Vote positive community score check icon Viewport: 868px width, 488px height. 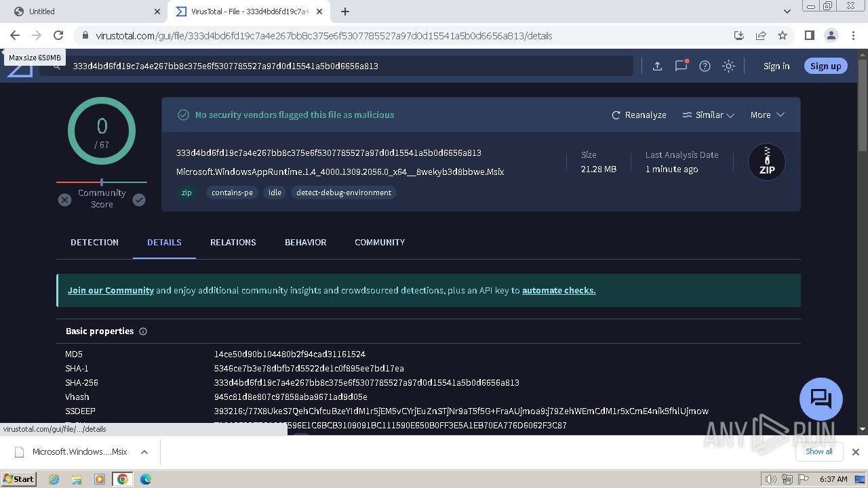139,199
